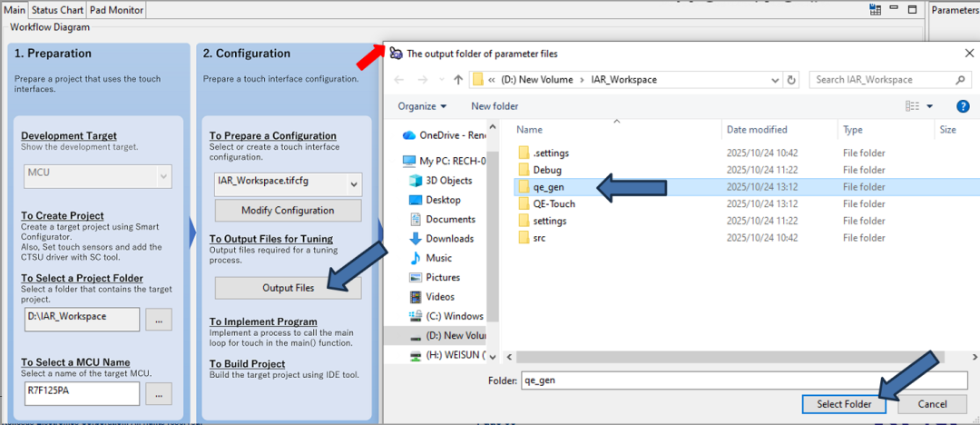The width and height of the screenshot is (980, 425).
Task: Refresh the IAR_Workspace folder listing
Action: tap(791, 80)
